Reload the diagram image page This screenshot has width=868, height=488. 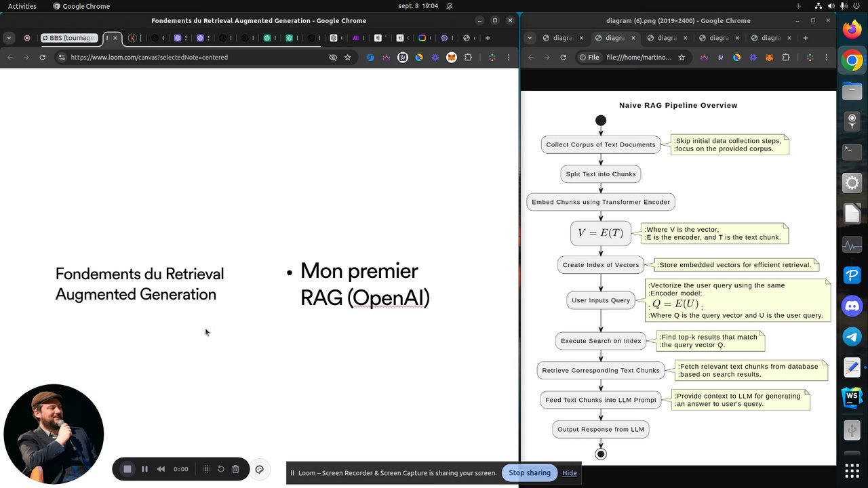tap(563, 58)
